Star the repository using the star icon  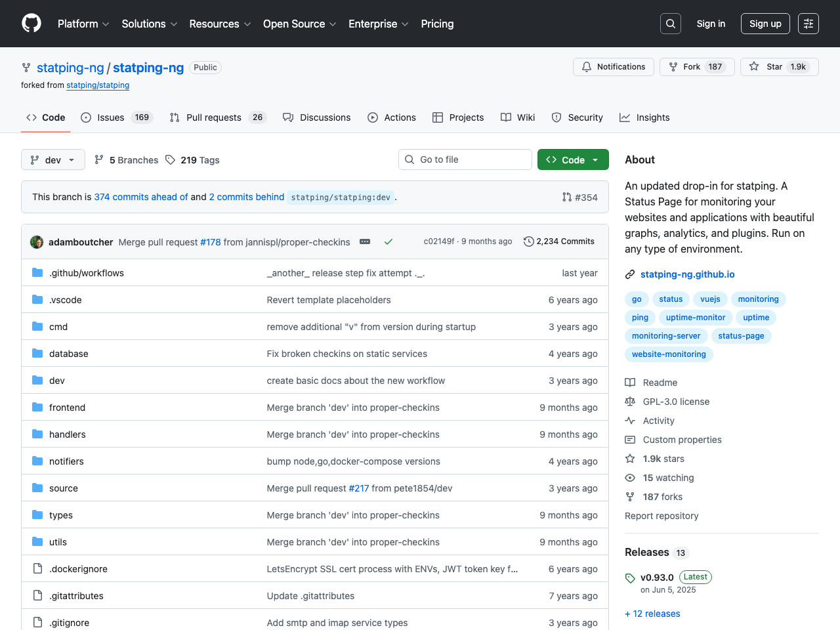[x=753, y=66]
